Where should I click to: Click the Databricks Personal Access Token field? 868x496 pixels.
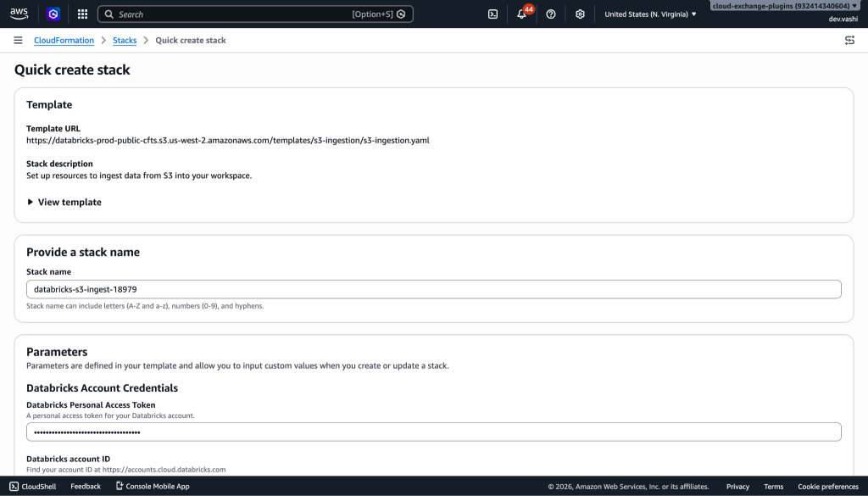click(433, 432)
